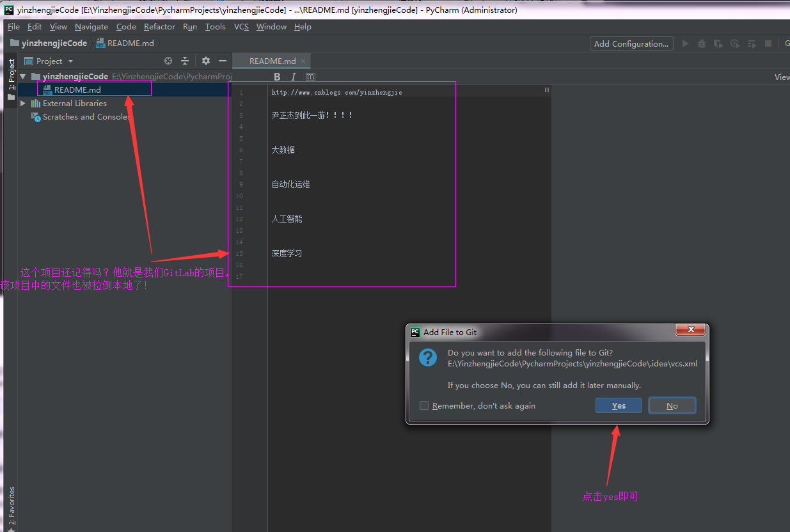Click editor line with cnblogs URL
This screenshot has width=790, height=532.
(x=337, y=92)
